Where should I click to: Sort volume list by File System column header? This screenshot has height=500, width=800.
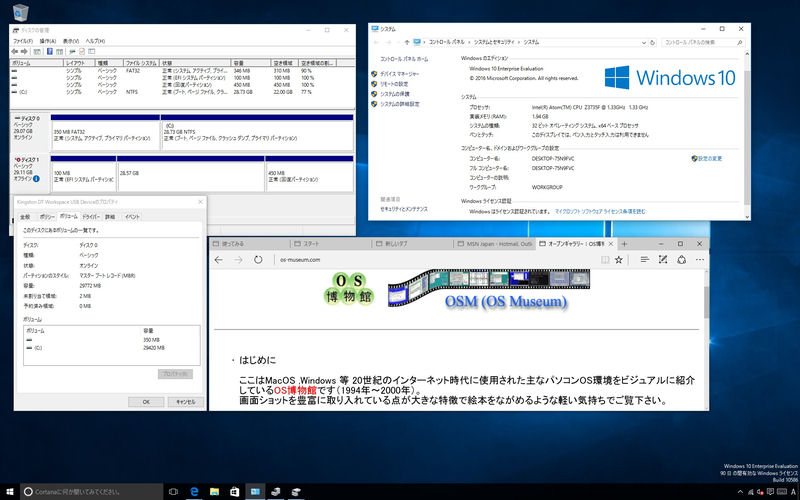coord(142,63)
